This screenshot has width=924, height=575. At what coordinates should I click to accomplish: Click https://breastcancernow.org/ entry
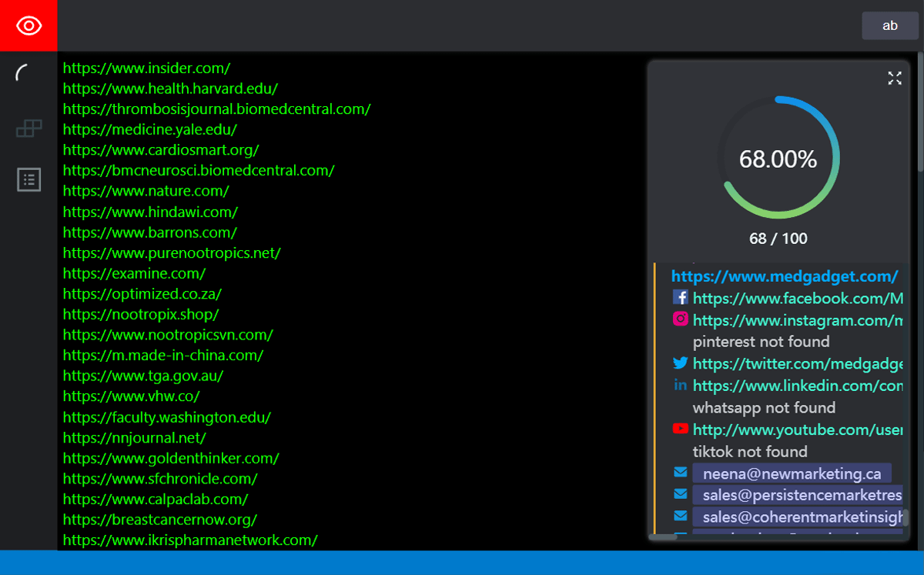[x=160, y=520]
